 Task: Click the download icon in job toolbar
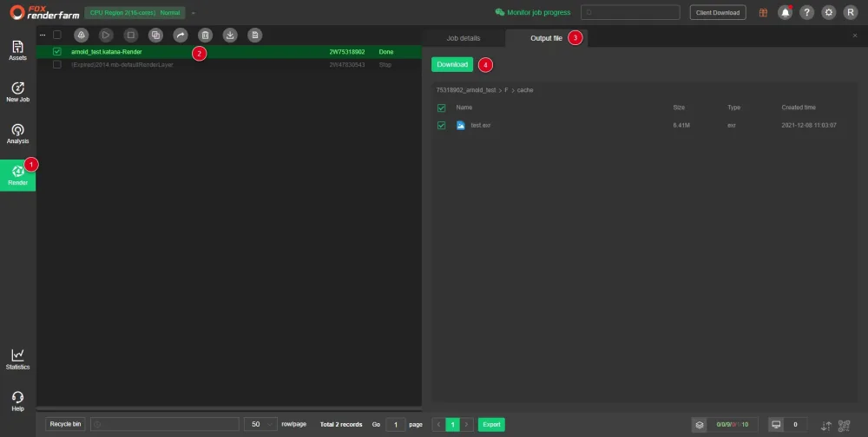coord(230,35)
